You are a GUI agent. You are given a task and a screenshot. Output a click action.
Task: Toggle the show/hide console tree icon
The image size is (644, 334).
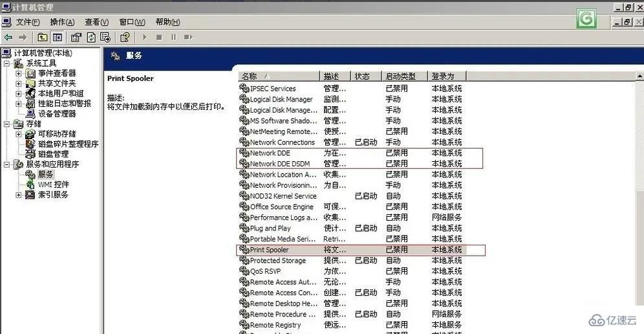tap(57, 38)
